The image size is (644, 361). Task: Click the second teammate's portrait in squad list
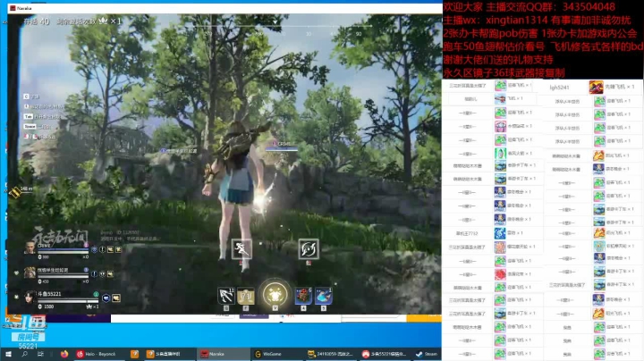[x=30, y=272]
